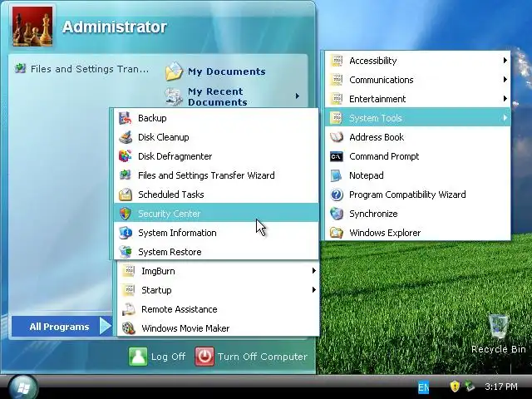Viewport: 532px width, 399px height.
Task: Expand the System Tools submenu arrow
Action: pyautogui.click(x=505, y=118)
